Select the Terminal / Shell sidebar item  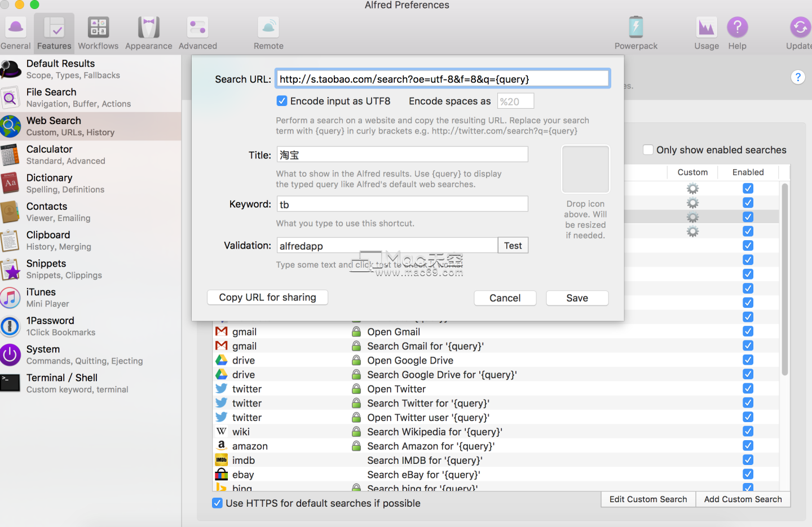(91, 383)
